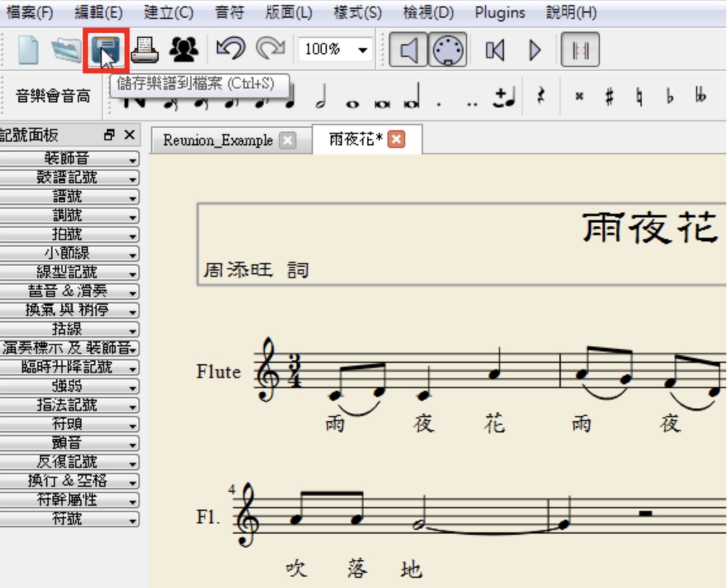Expand the 線型記號 lines palette
This screenshot has height=588, width=727.
[x=69, y=273]
